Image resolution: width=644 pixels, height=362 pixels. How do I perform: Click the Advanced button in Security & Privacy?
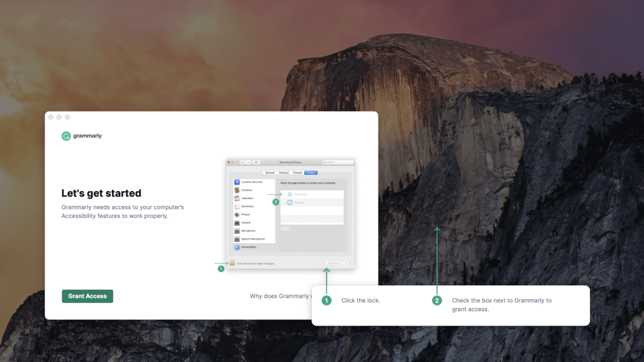pyautogui.click(x=335, y=263)
